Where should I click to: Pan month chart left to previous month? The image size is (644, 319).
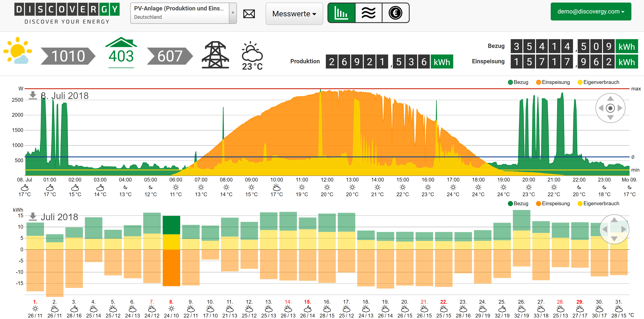click(605, 229)
